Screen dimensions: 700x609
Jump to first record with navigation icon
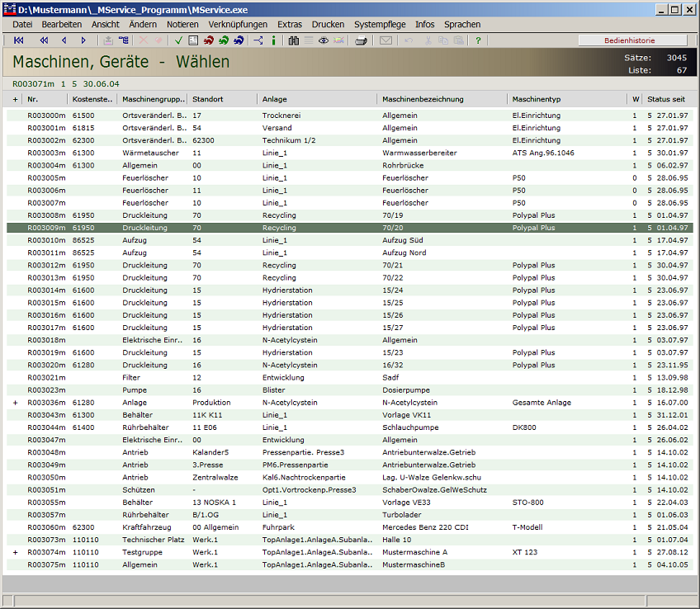(19, 40)
